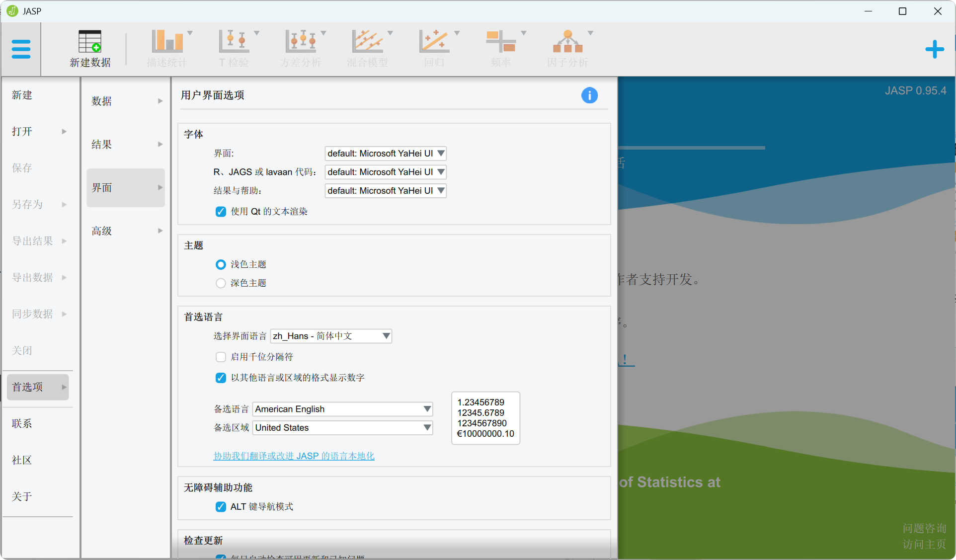The width and height of the screenshot is (956, 560).
Task: Click the blue info help icon
Action: click(x=589, y=95)
